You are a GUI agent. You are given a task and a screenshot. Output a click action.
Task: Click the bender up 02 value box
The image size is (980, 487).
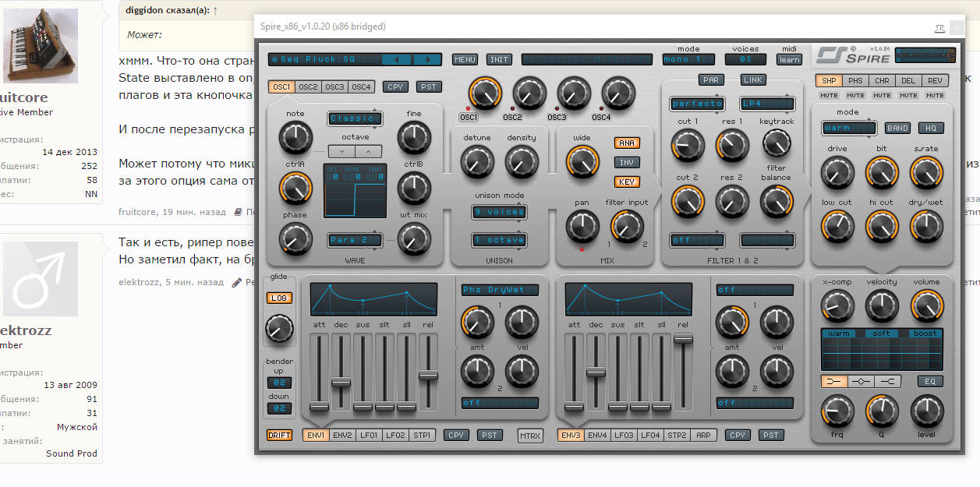[279, 383]
